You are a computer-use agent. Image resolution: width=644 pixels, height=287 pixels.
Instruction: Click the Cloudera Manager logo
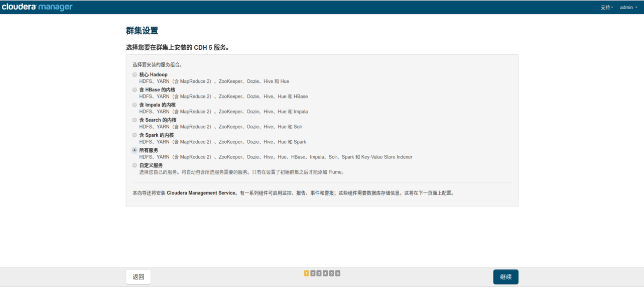click(x=37, y=7)
